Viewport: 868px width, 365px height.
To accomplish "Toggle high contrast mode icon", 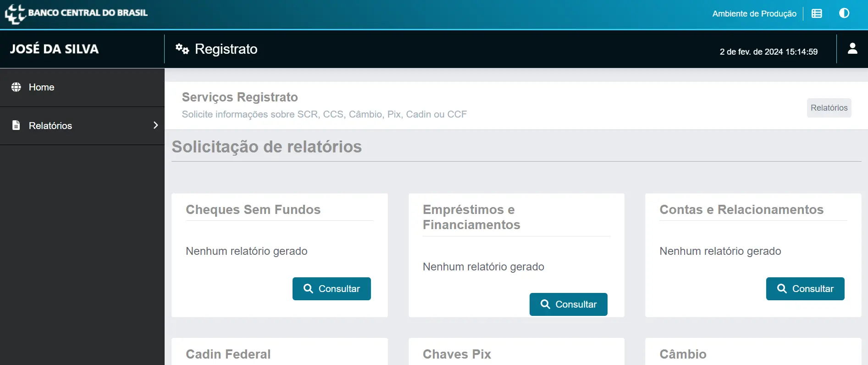I will coord(844,13).
